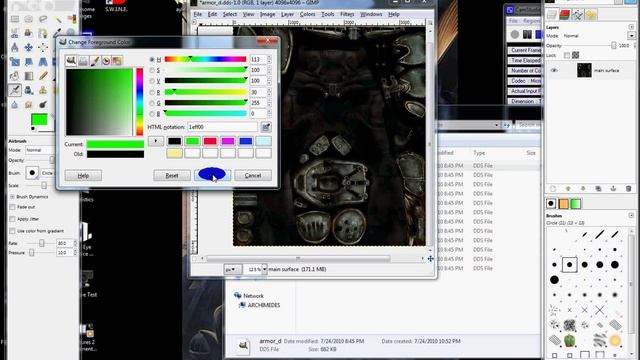Pick the blue swatch in color history

tap(245, 141)
